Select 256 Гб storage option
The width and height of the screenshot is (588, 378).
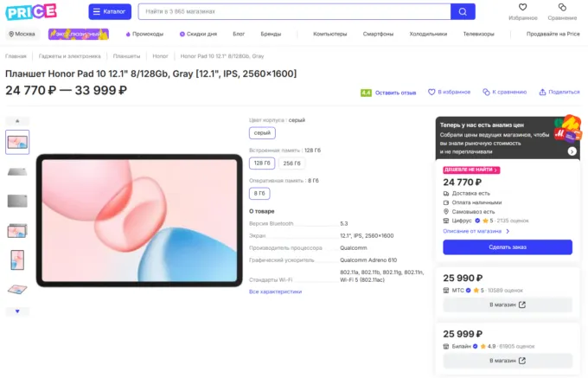tap(291, 163)
